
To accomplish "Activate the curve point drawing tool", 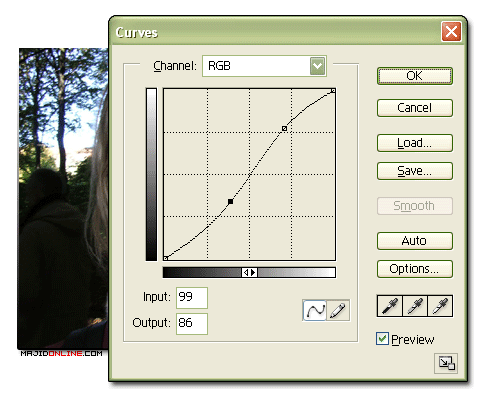I will pyautogui.click(x=315, y=310).
